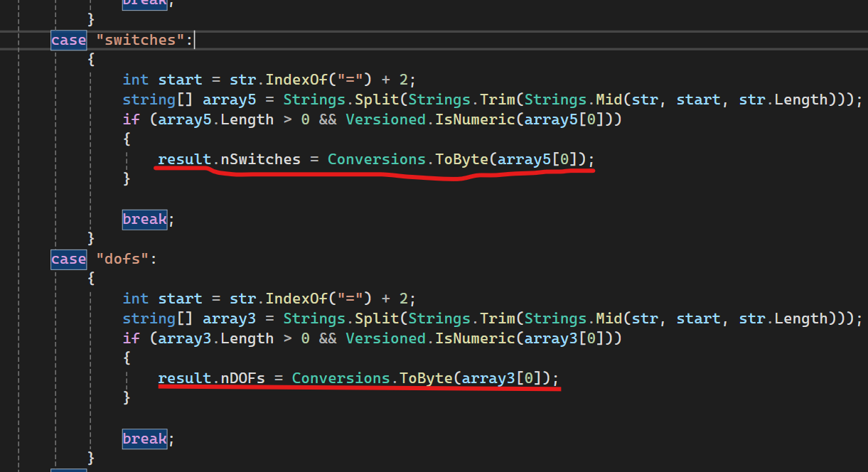Click the if keyword checking array3
Screen dimensions: 868x472
132,338
